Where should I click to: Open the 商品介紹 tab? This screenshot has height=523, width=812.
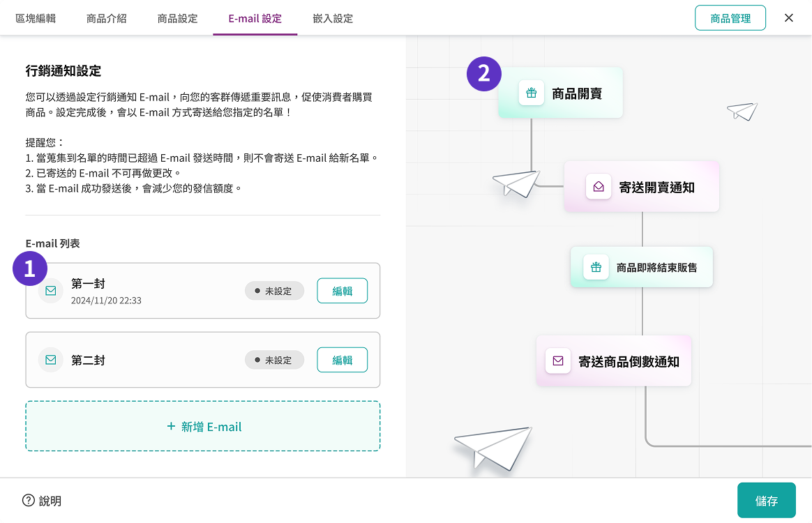[107, 19]
